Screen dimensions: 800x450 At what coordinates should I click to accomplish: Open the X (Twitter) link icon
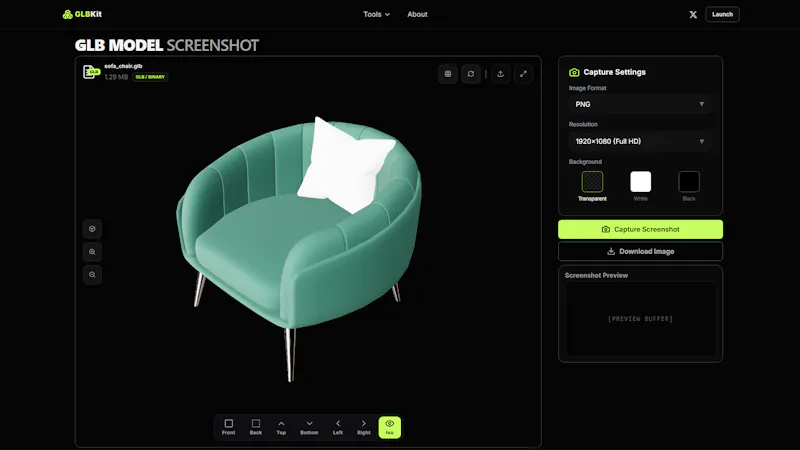pyautogui.click(x=693, y=14)
